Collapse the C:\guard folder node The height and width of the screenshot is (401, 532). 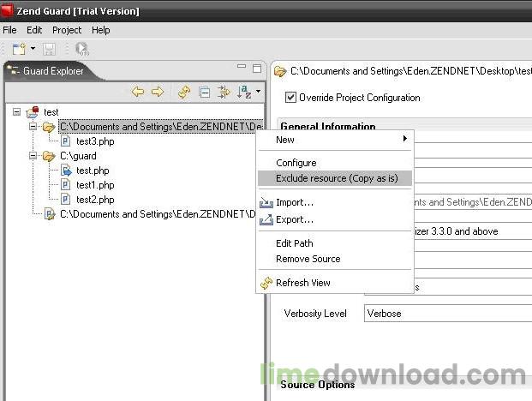tap(33, 156)
